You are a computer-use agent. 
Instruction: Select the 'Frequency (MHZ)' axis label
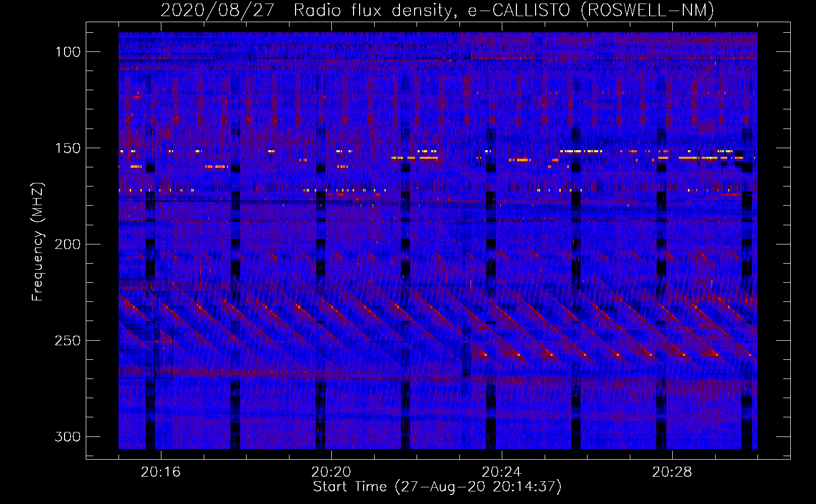coord(37,242)
